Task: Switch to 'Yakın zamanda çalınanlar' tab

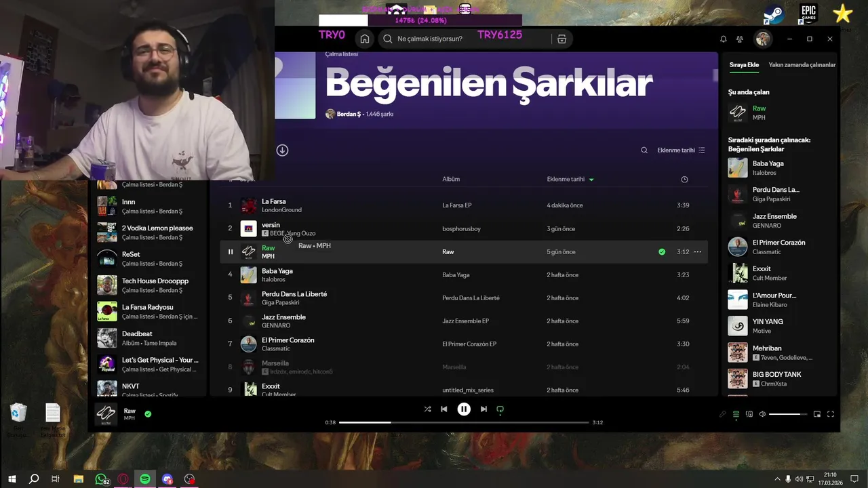Action: pos(802,65)
